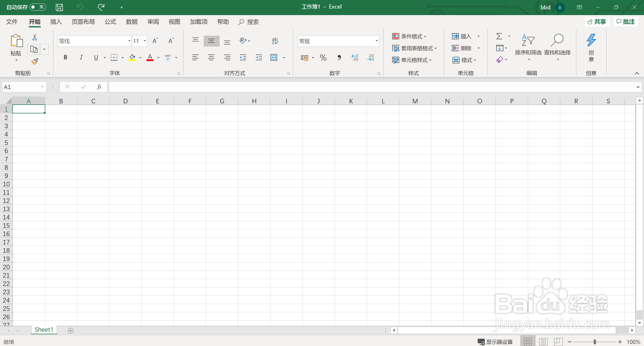
Task: Toggle align text right
Action: 227,57
